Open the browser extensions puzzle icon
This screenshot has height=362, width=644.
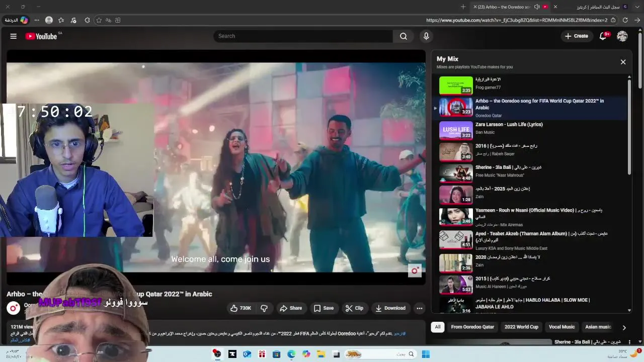[87, 20]
